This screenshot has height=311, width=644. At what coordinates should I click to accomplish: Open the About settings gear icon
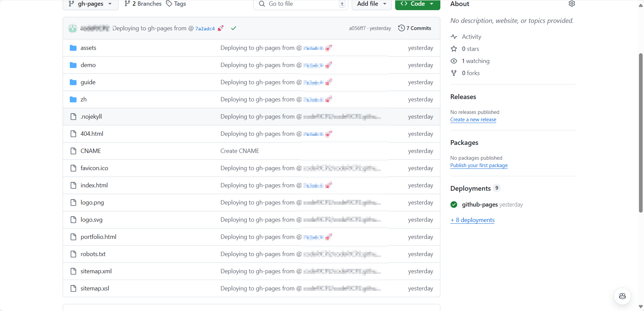coord(572,3)
